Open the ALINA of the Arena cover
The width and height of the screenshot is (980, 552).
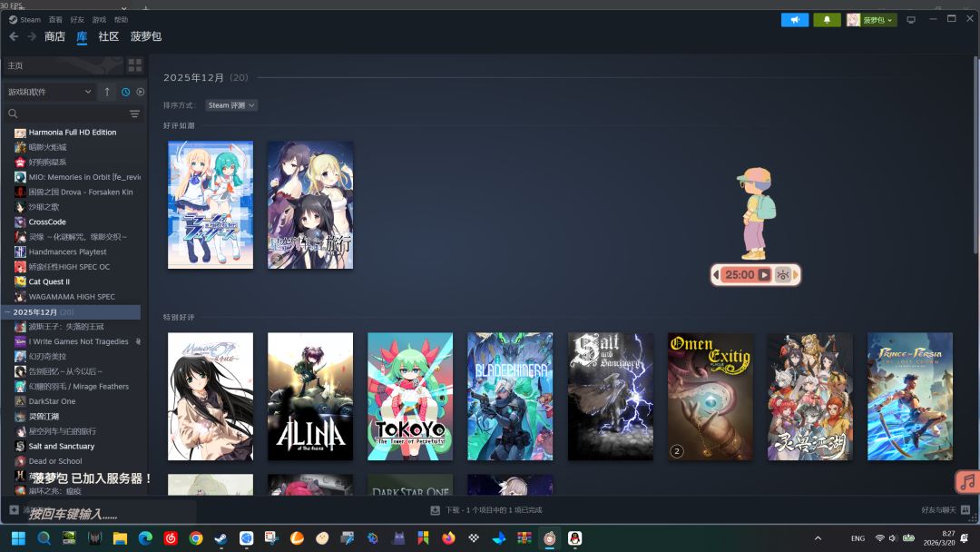tap(310, 397)
